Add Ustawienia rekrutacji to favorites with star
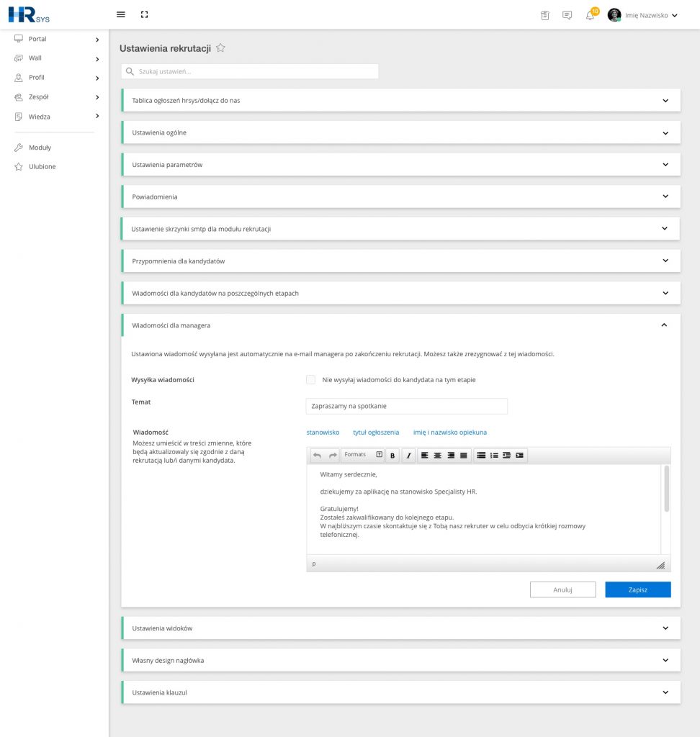Viewport: 700px width, 737px height. click(220, 48)
